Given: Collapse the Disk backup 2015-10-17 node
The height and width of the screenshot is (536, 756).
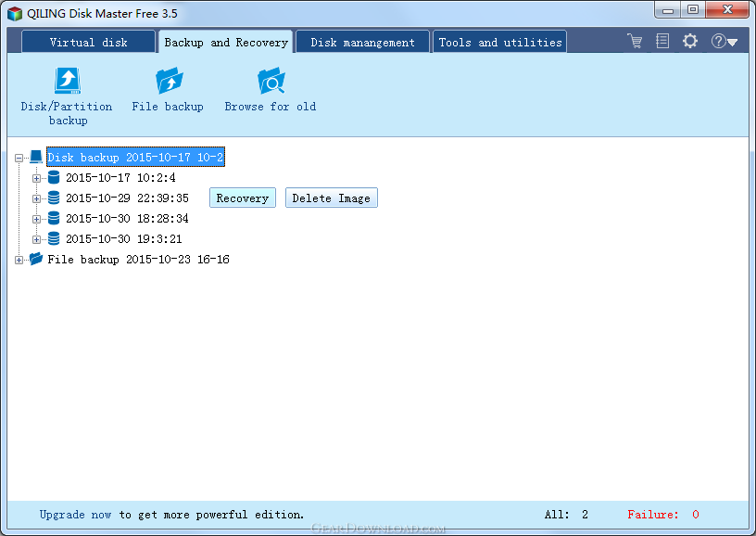Looking at the screenshot, I should point(19,158).
